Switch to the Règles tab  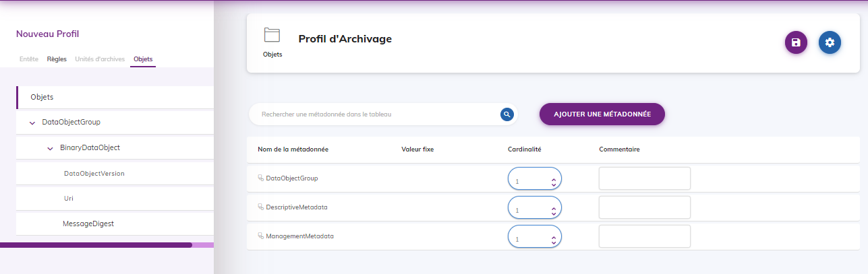tap(57, 59)
